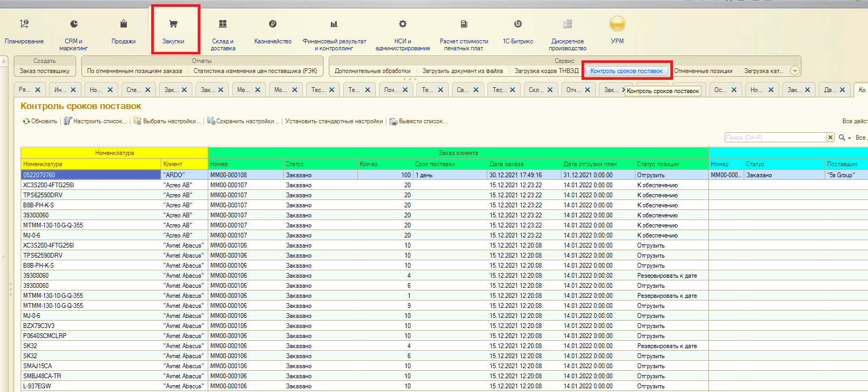Click the yellow УРМ icon
The width and height of the screenshot is (868, 392).
pos(617,24)
